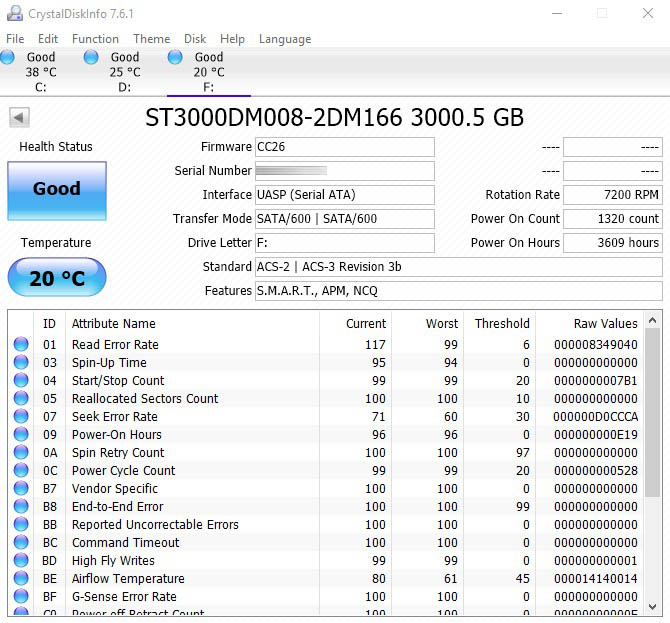Switch to the C: drive at 38 °C

pos(41,72)
